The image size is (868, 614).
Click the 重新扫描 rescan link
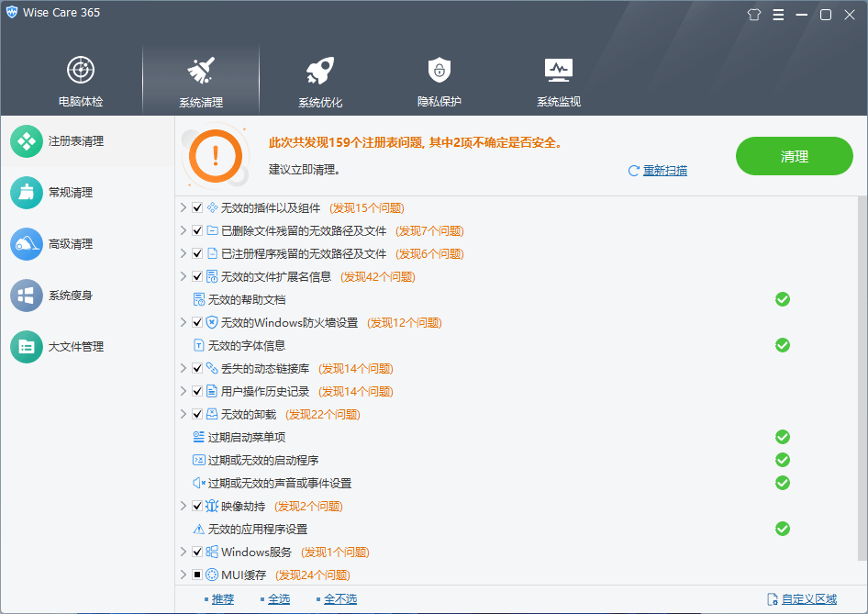[666, 172]
